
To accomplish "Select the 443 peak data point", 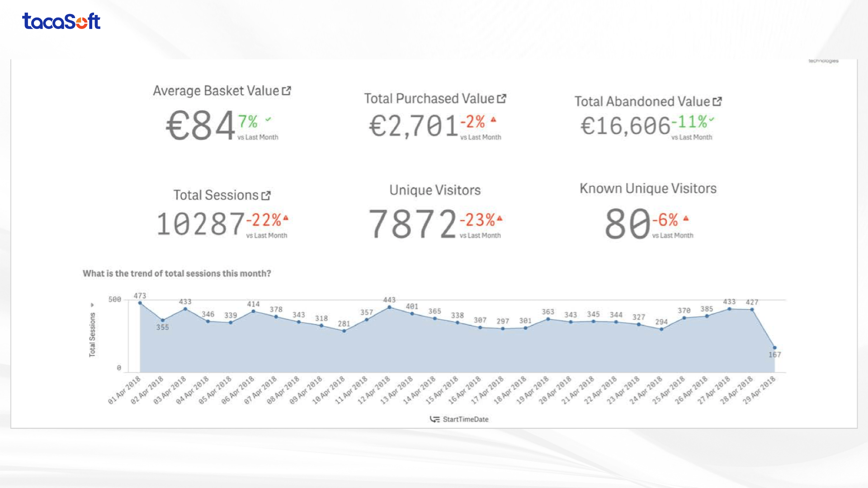I will pos(390,307).
